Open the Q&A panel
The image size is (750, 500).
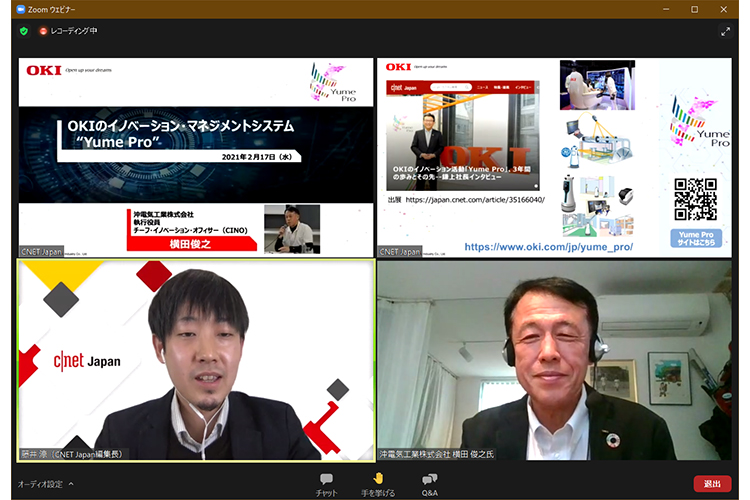click(430, 485)
